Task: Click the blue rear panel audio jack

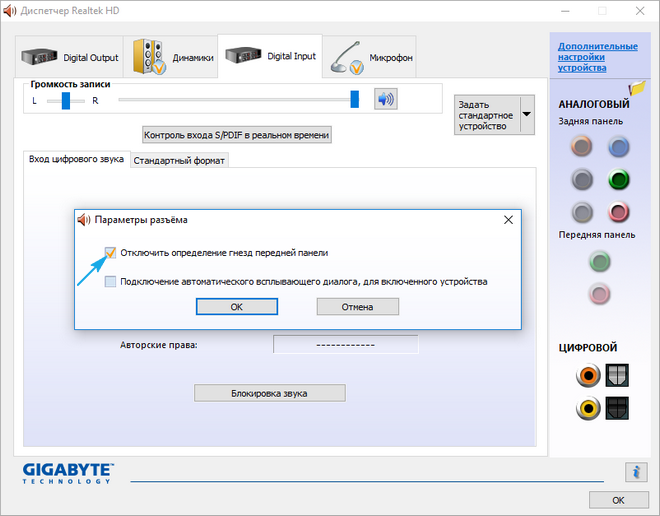Action: [x=619, y=148]
